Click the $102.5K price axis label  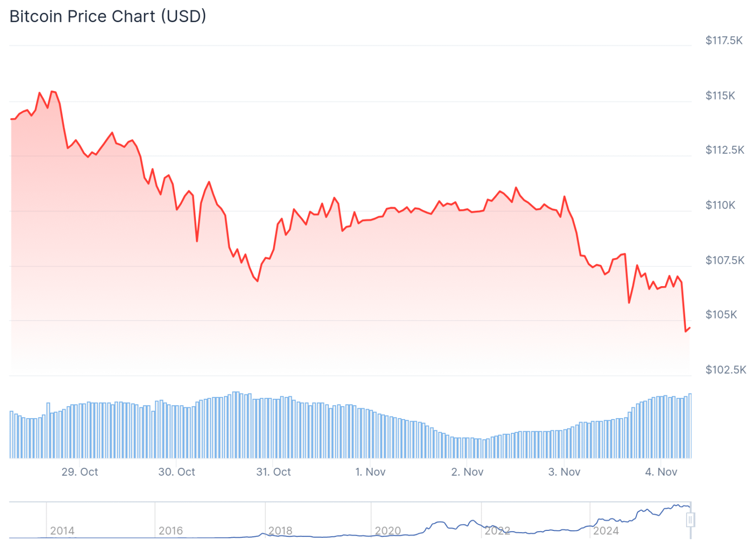[x=726, y=369]
